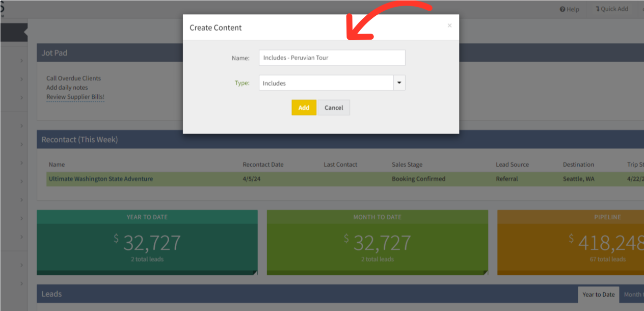Open the Type dropdown arrow
Viewport: 644px width, 311px height.
coord(399,83)
